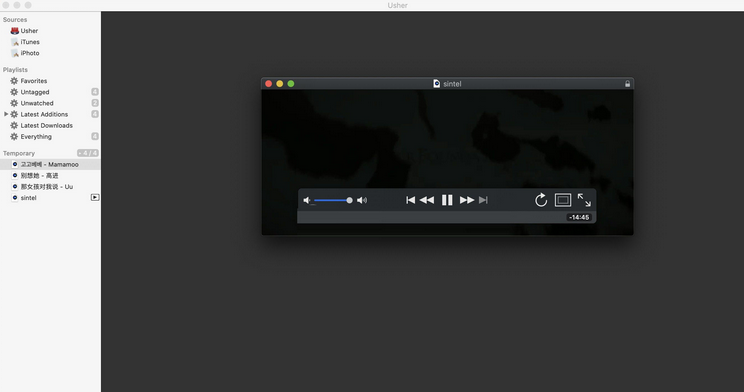Skip to the next track
Image resolution: width=744 pixels, height=392 pixels.
click(483, 200)
